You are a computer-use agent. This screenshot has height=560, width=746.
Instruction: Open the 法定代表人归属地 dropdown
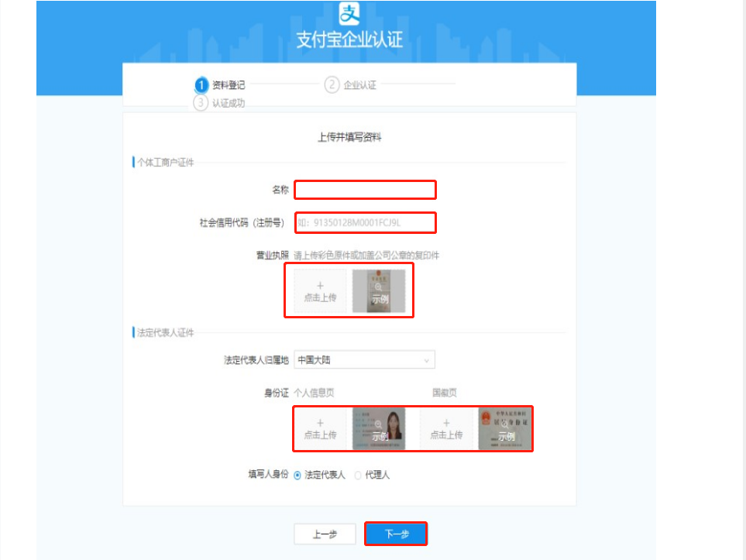tap(364, 359)
